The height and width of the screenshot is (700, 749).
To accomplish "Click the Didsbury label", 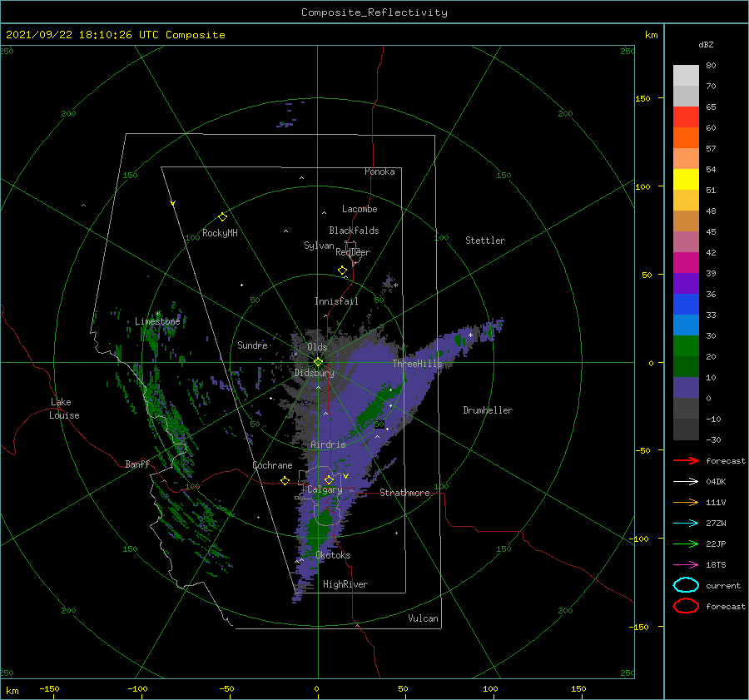I will [315, 373].
